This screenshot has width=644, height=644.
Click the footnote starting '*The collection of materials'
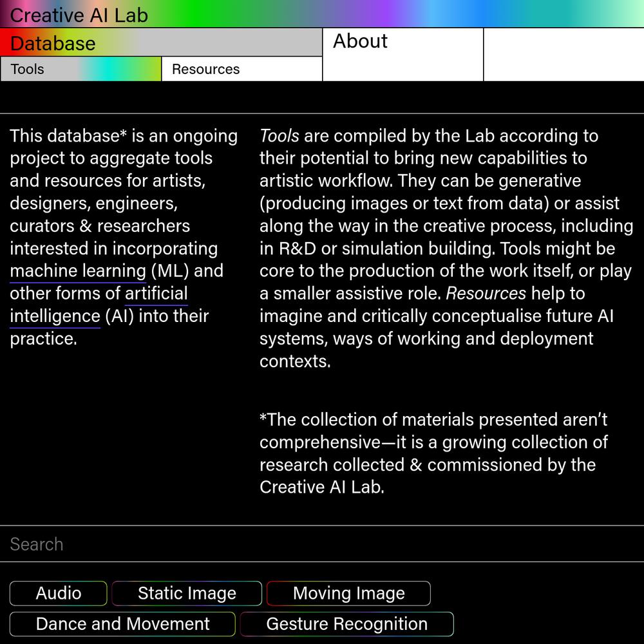click(x=433, y=453)
